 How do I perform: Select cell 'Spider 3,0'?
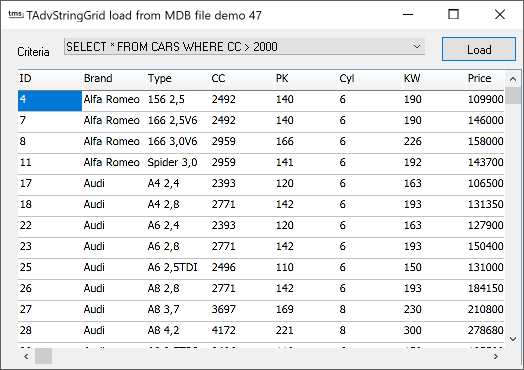(x=178, y=164)
